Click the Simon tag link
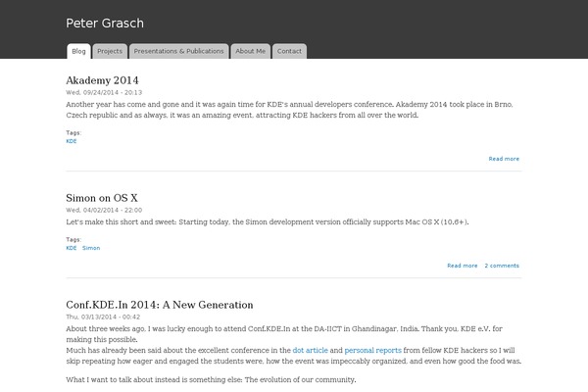588x392 pixels. (91, 248)
